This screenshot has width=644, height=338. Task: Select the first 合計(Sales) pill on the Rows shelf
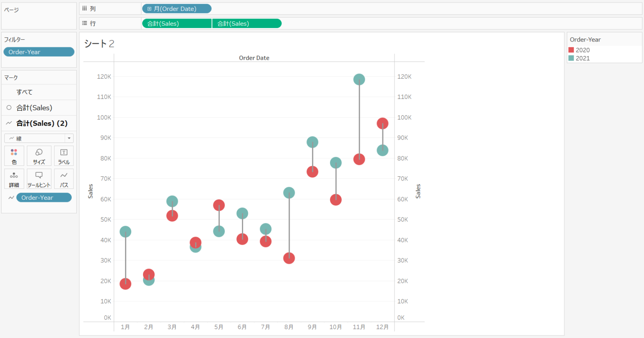176,23
